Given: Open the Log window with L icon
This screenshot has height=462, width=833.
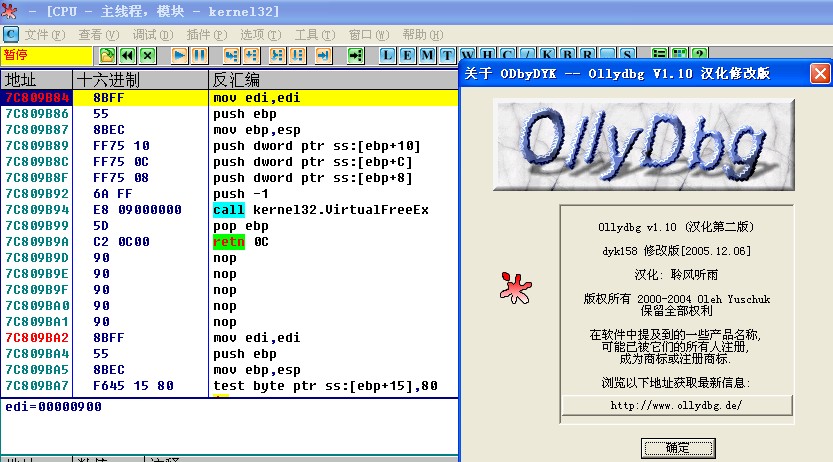Looking at the screenshot, I should tap(388, 55).
